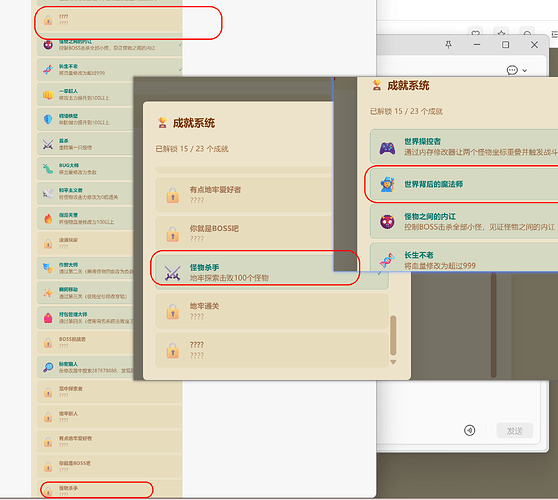Open the chat bubble menu icon
The height and width of the screenshot is (500, 558).
pos(512,70)
